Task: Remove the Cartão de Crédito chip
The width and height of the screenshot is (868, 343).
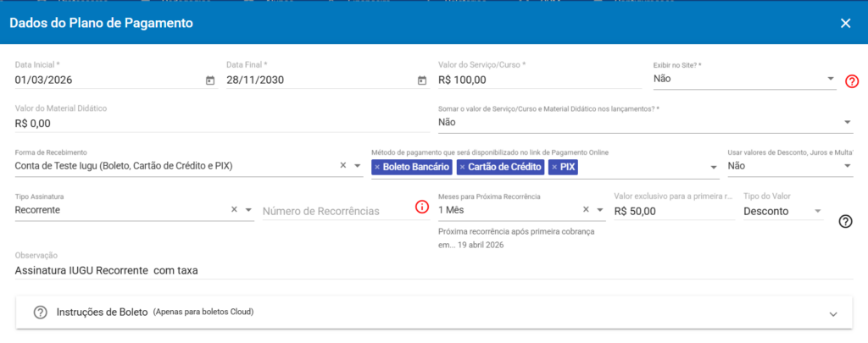Action: (x=462, y=168)
